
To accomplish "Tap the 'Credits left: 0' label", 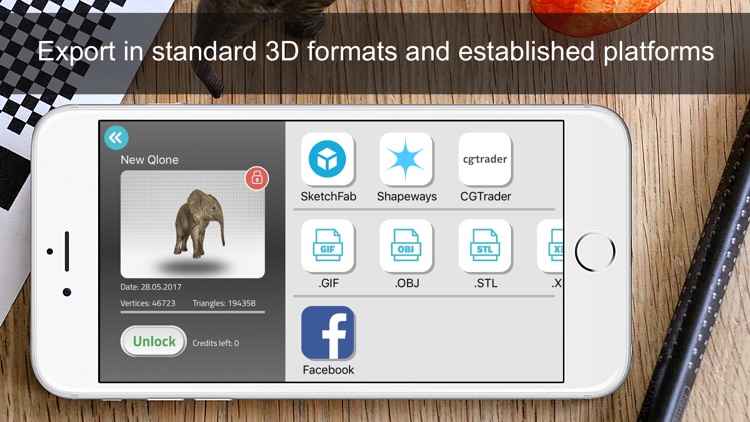I will pos(216,343).
